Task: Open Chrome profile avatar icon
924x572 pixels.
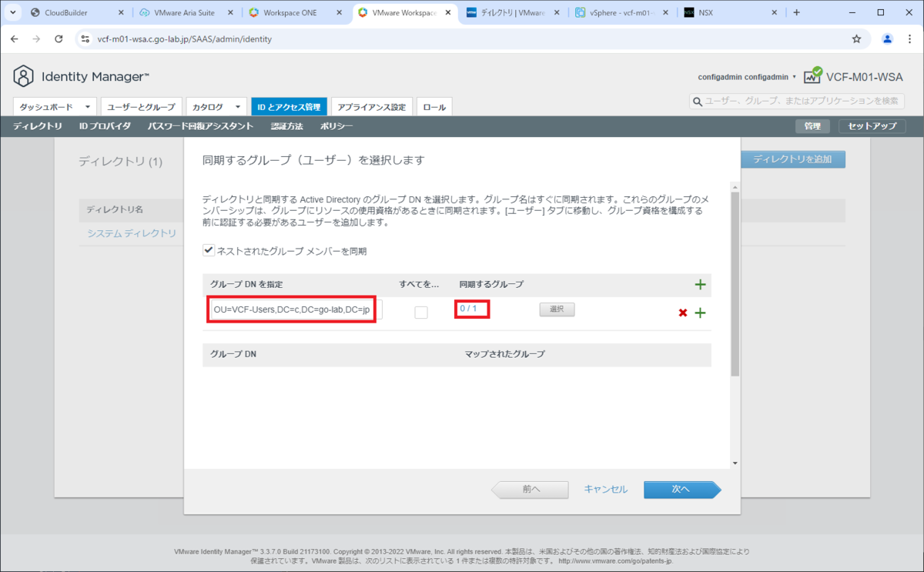Action: 887,38
